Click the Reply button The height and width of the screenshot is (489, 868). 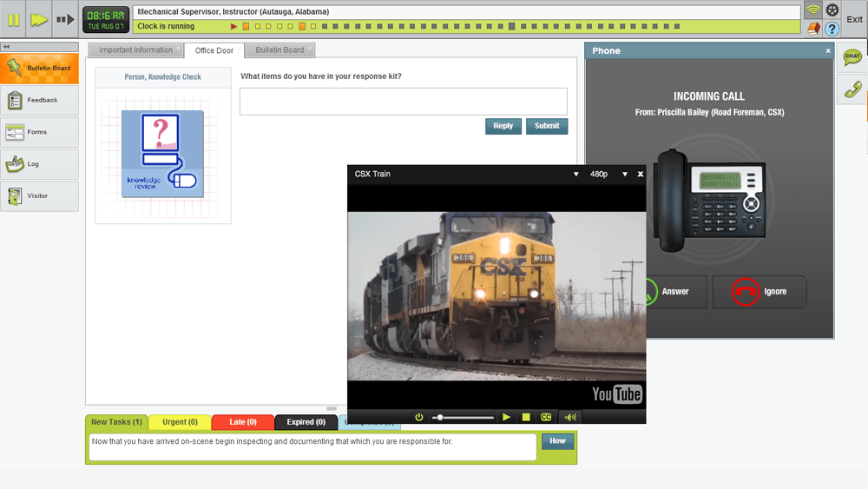[503, 126]
